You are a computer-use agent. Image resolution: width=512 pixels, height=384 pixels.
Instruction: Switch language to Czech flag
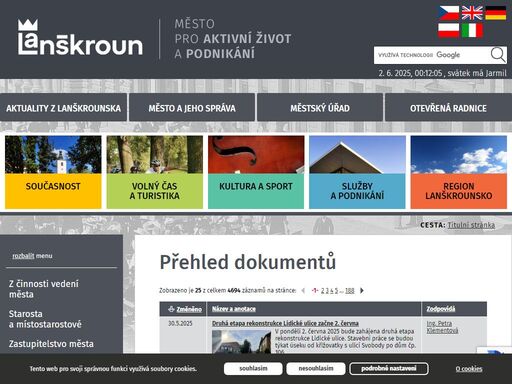pos(449,13)
